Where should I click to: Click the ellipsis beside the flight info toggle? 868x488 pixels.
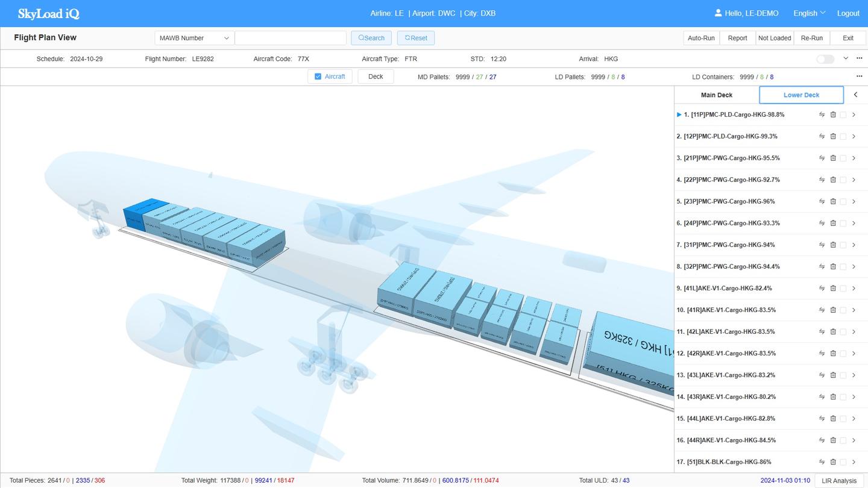coord(858,58)
